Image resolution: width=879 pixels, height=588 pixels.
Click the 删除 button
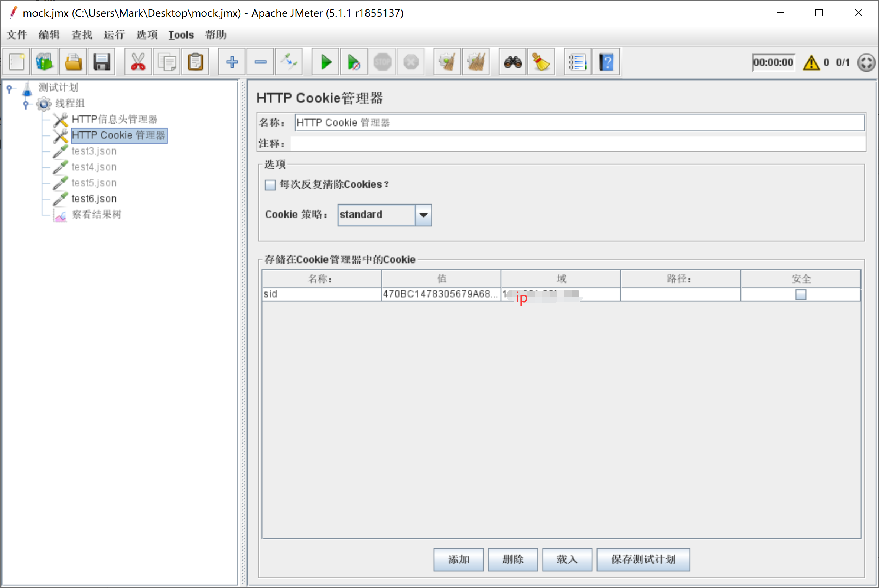coord(513,559)
